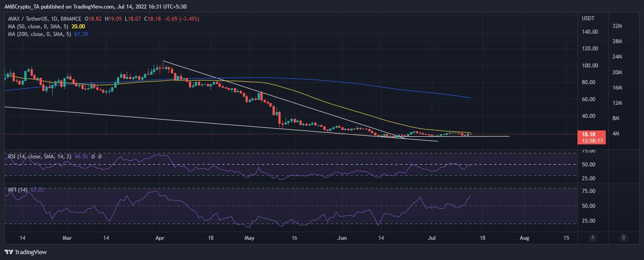Viewport: 644px width, 260px height.
Task: Click the 15 date label after Aug
Action: coord(566,237)
